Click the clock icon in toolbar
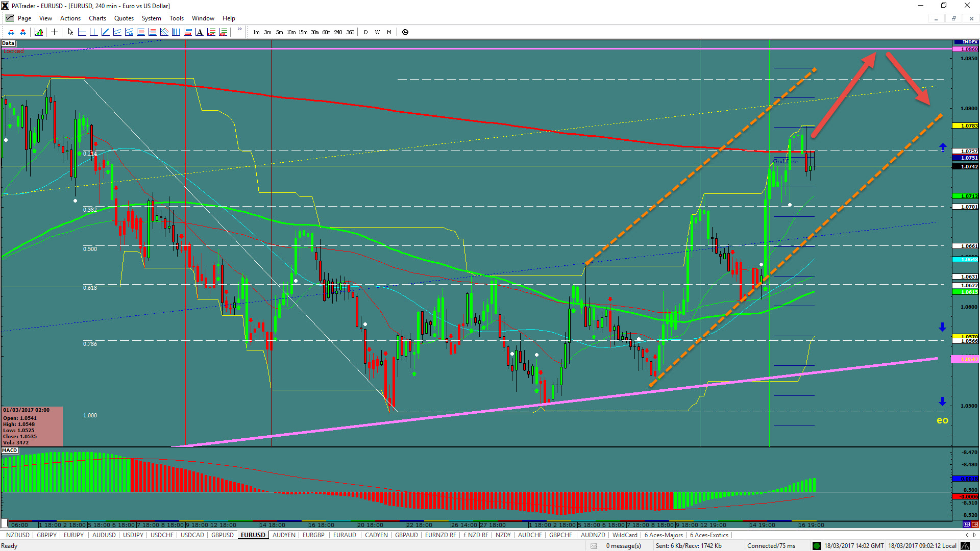 [x=405, y=32]
